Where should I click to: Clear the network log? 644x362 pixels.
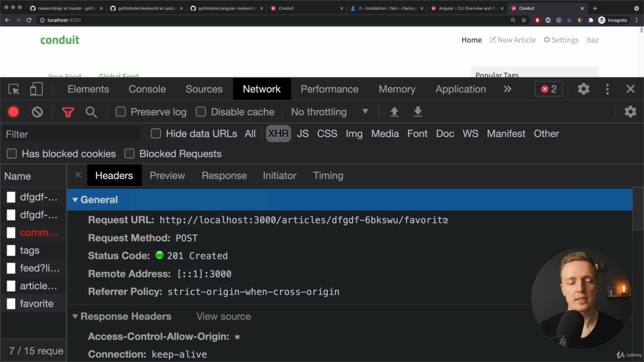click(x=37, y=112)
